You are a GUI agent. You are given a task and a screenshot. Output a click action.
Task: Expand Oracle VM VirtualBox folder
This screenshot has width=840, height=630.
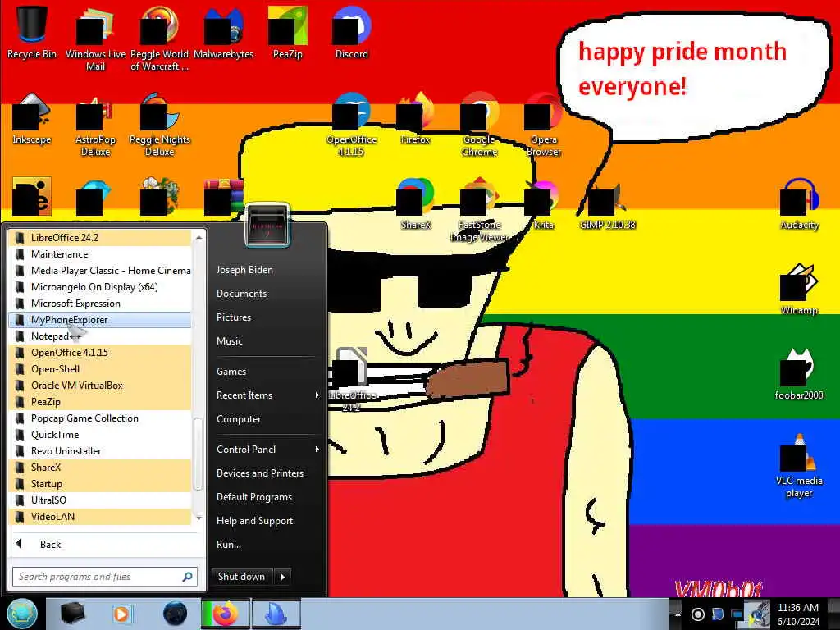point(99,386)
